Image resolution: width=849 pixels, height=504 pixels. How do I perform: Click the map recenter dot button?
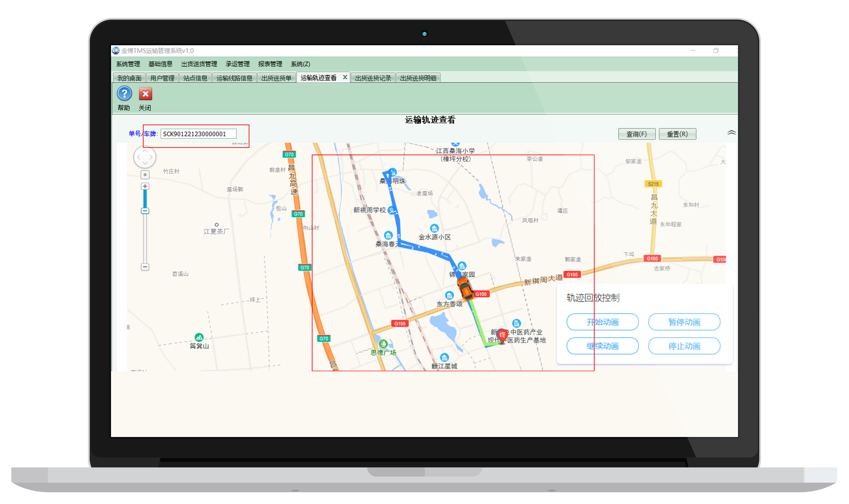click(x=145, y=175)
